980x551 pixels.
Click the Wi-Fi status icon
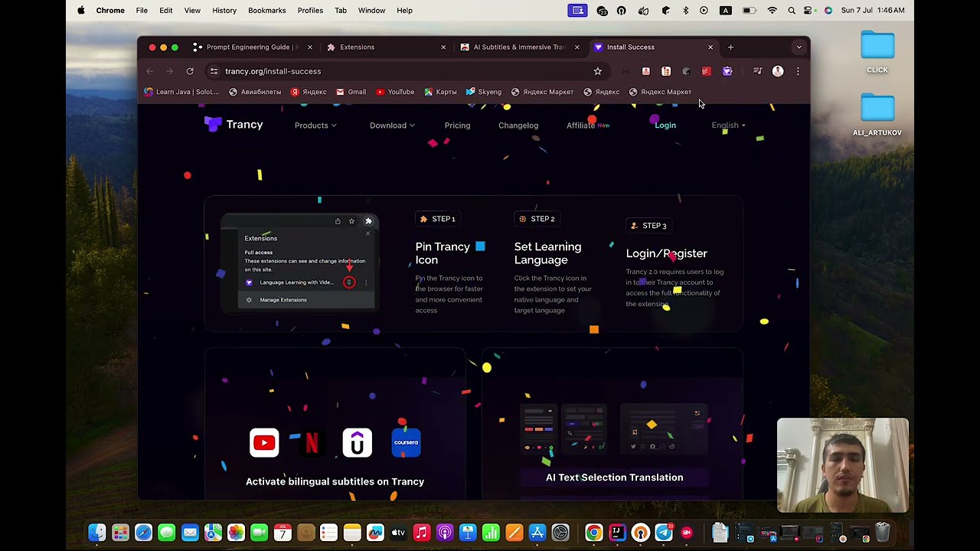pyautogui.click(x=773, y=11)
